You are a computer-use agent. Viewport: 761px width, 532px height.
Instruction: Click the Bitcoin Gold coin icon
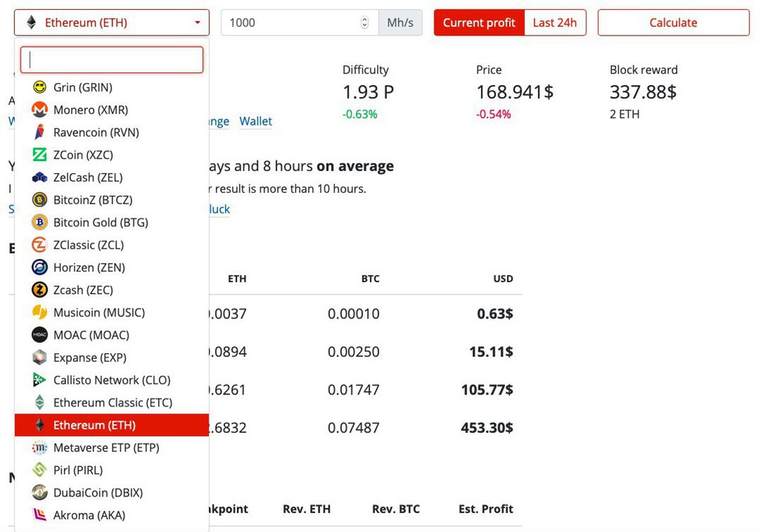coord(39,222)
